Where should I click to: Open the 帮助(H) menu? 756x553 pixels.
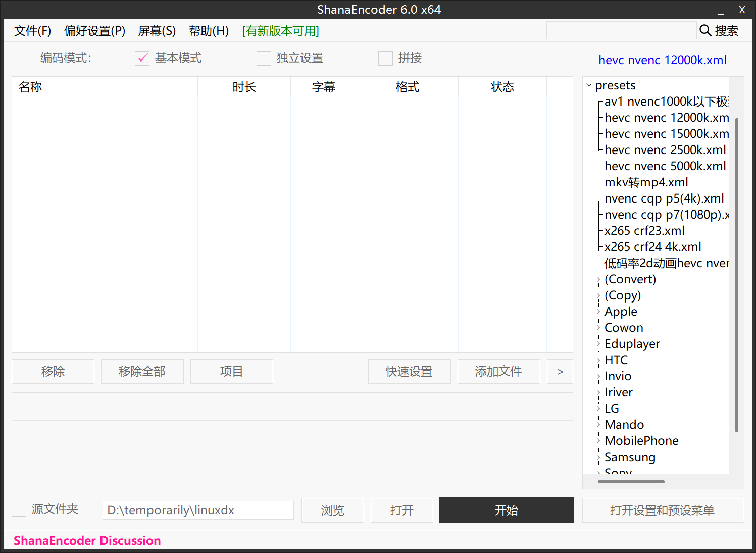coord(209,31)
